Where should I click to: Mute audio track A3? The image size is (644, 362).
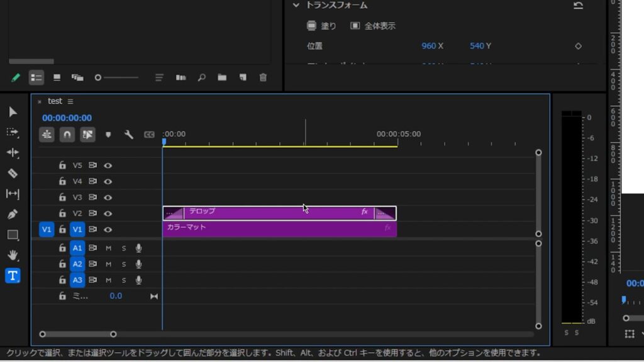click(x=108, y=280)
